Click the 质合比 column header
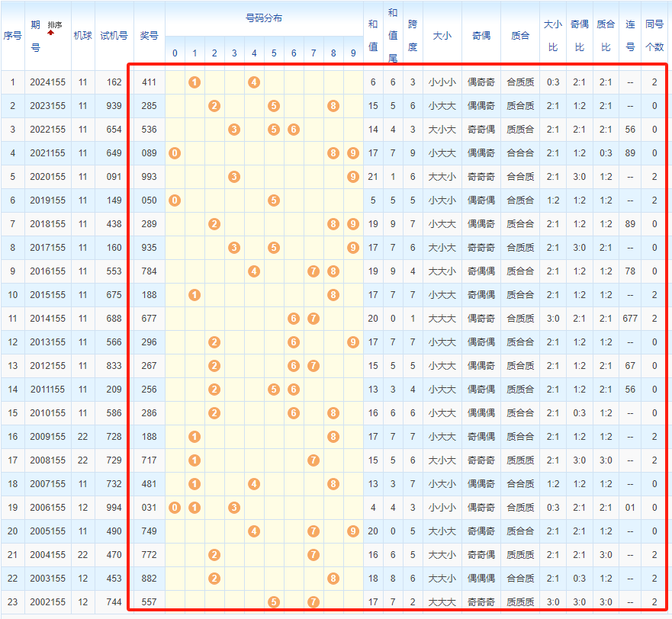Image resolution: width=672 pixels, height=619 pixels. coord(606,35)
